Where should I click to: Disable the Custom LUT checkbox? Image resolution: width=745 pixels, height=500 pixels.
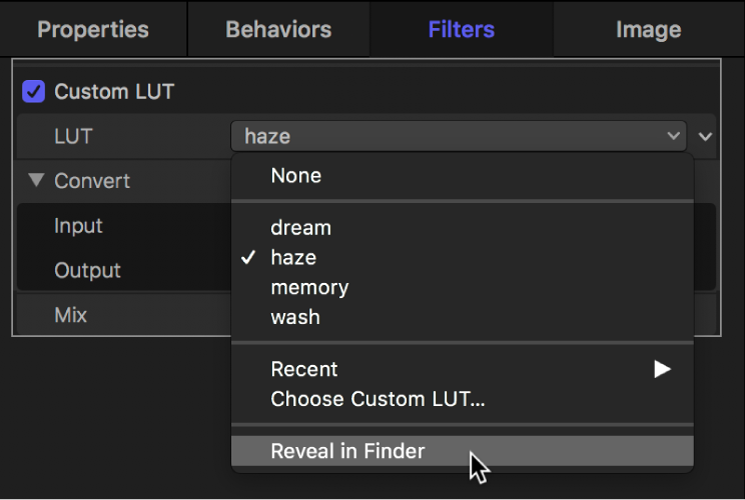34,92
